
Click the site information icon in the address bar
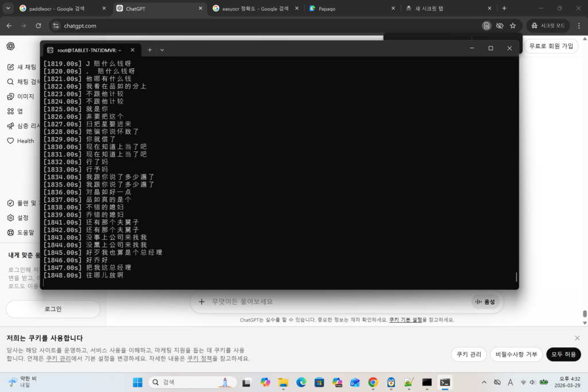pyautogui.click(x=56, y=26)
